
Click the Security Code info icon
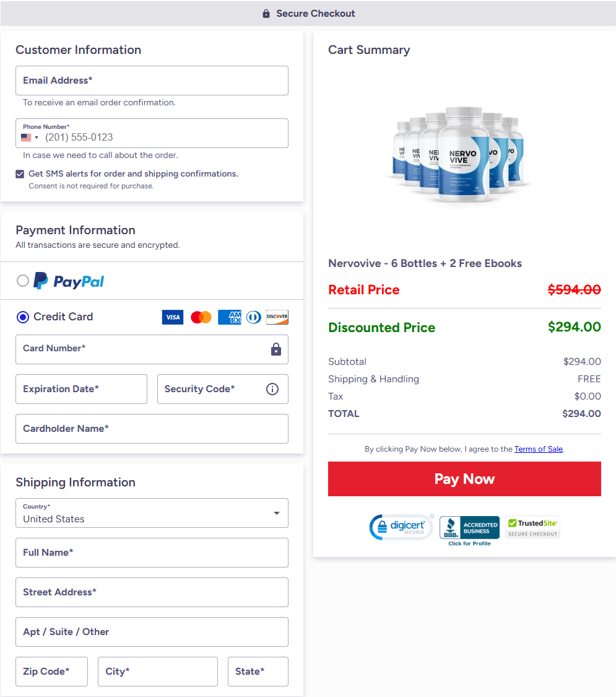pos(272,389)
